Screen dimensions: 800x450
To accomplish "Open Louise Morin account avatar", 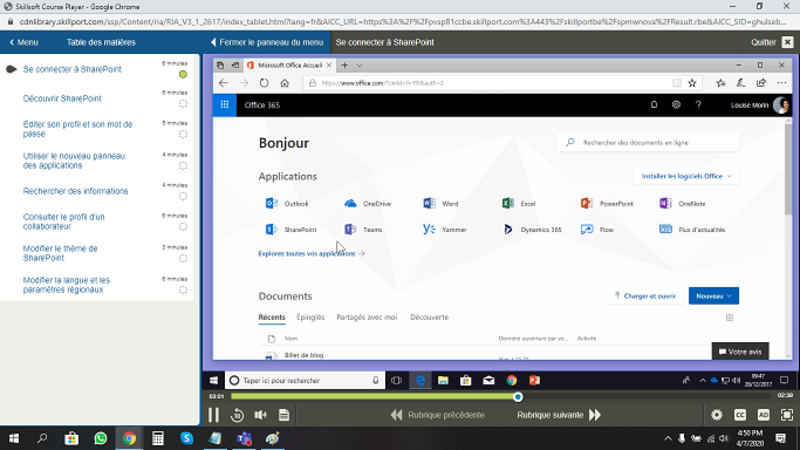I will pos(781,105).
